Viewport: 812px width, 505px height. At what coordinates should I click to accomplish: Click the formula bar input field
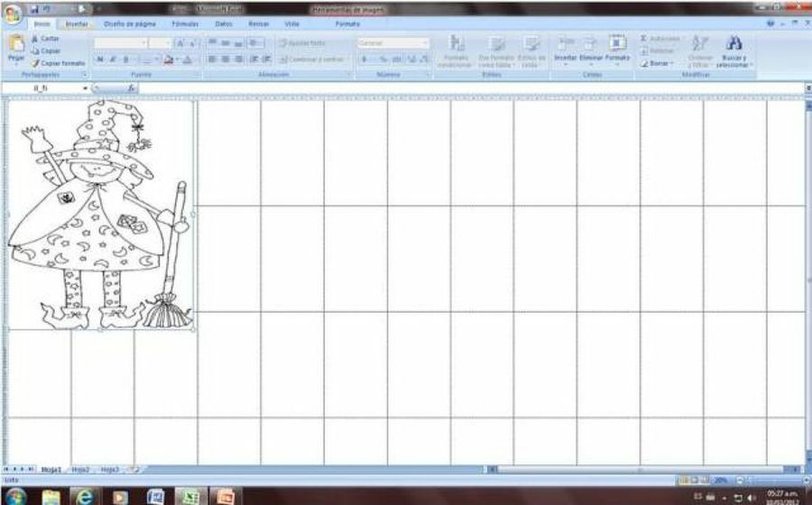point(471,88)
